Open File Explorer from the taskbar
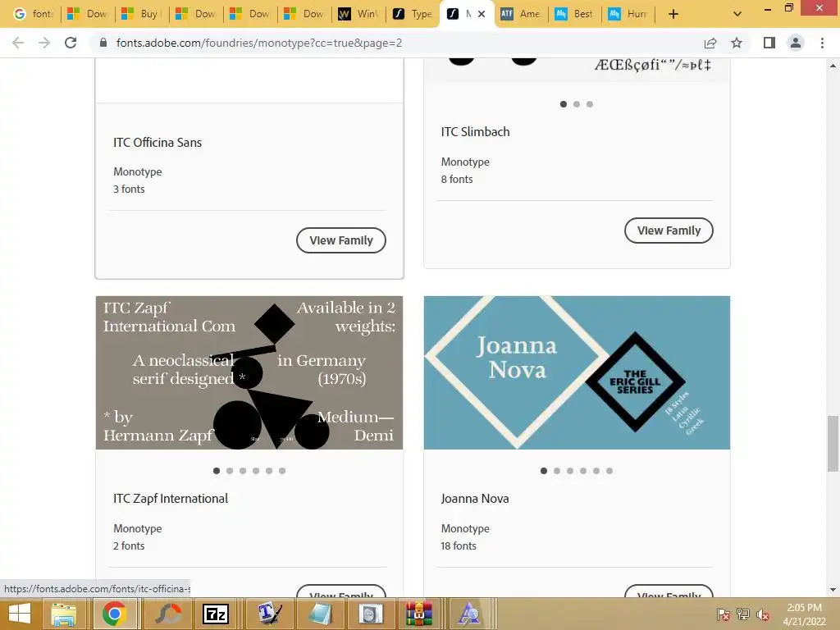The width and height of the screenshot is (840, 630). tap(63, 614)
